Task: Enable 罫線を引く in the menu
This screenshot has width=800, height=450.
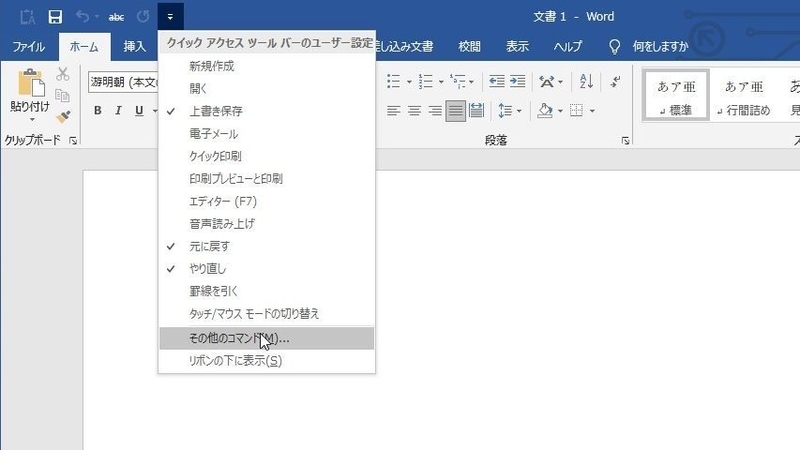Action: tap(266, 291)
